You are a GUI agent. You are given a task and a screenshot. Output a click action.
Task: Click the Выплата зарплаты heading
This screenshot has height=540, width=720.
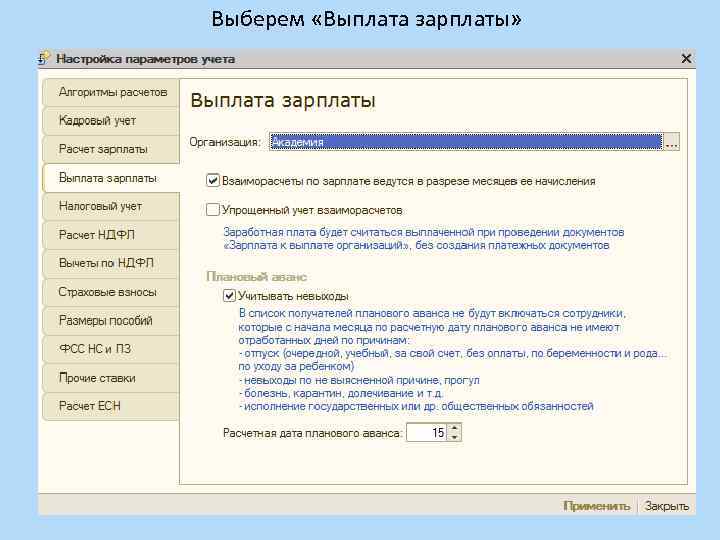tap(283, 101)
